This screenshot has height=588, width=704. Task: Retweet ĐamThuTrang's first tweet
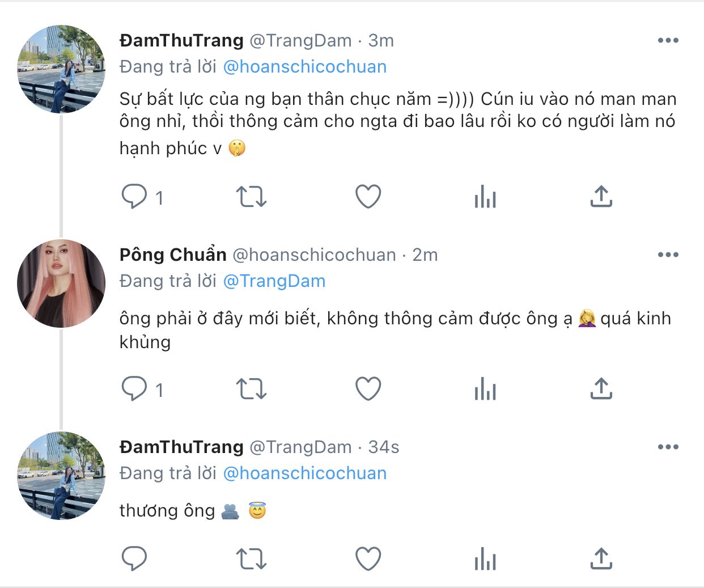pos(251,197)
